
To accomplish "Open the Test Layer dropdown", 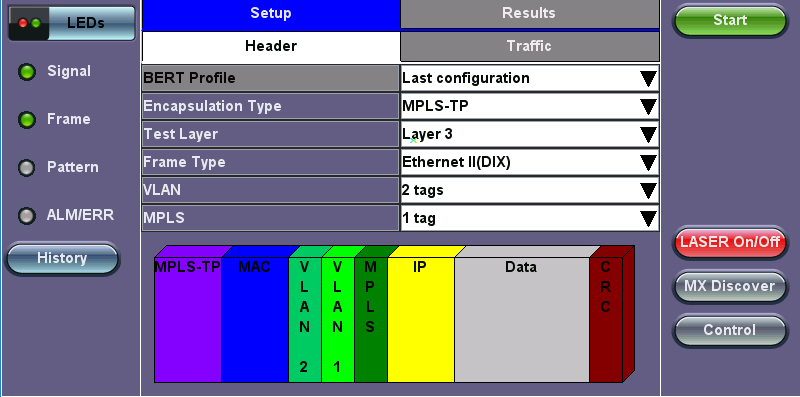I will pos(530,134).
